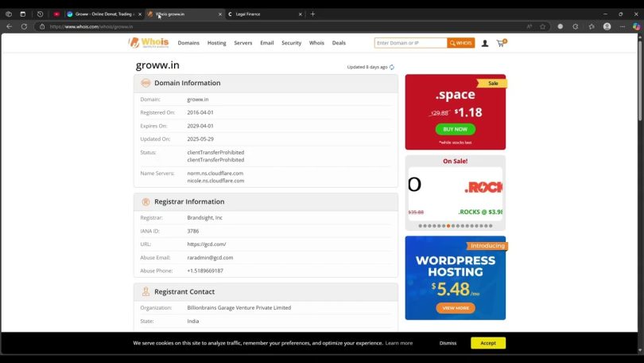Add page to favorites with the star icon

click(542, 26)
